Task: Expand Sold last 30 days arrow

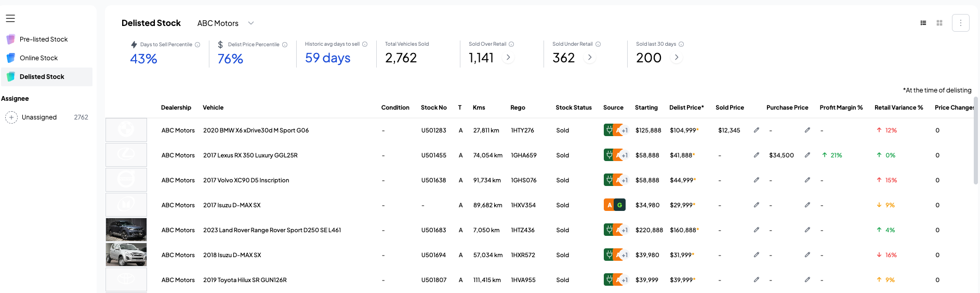Action: [676, 58]
